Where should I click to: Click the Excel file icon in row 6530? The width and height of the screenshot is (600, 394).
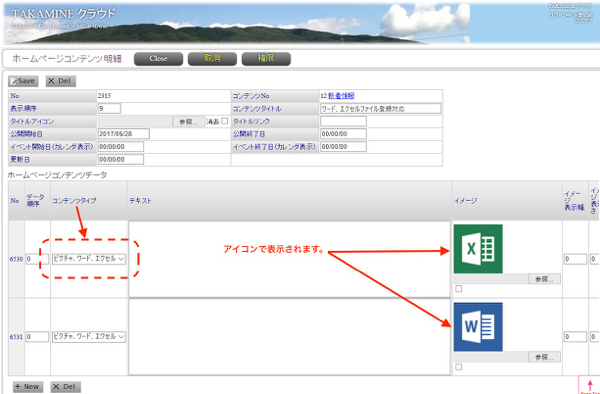point(478,249)
